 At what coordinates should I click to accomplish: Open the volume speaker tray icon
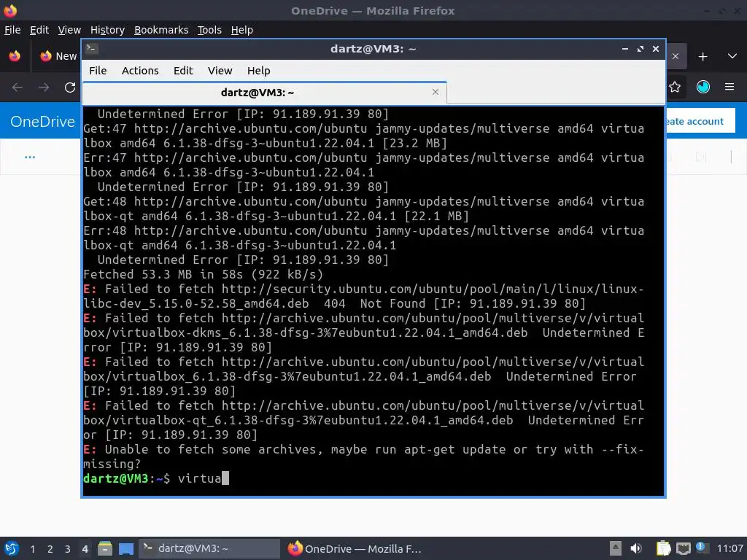[636, 548]
